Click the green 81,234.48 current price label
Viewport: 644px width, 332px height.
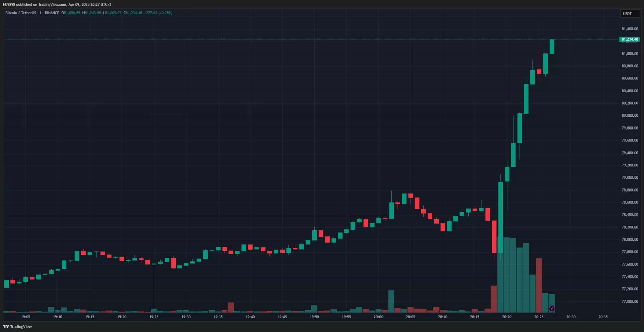pyautogui.click(x=629, y=39)
